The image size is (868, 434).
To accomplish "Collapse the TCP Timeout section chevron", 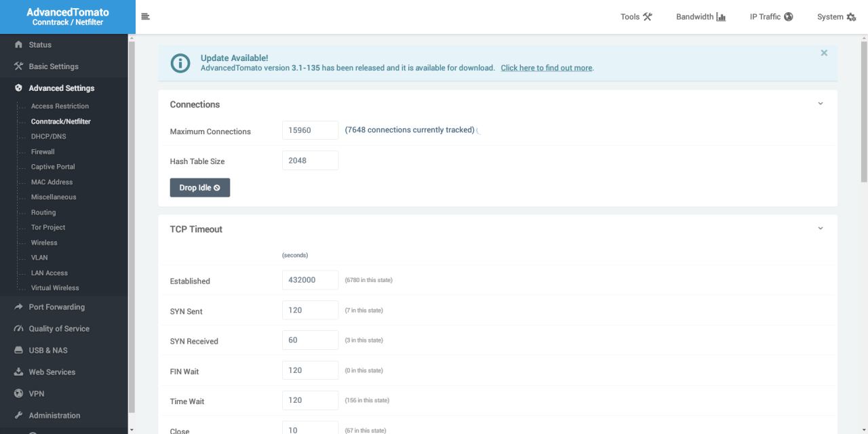I will (820, 229).
